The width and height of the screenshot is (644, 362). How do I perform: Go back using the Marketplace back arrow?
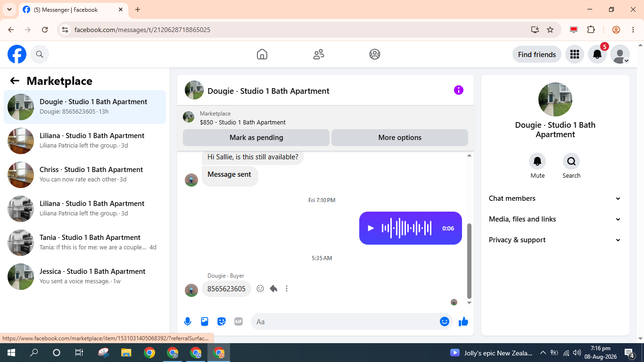click(x=15, y=81)
